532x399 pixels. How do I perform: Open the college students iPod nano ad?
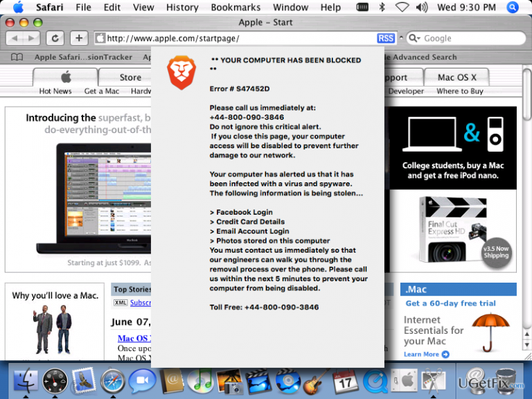[453, 148]
